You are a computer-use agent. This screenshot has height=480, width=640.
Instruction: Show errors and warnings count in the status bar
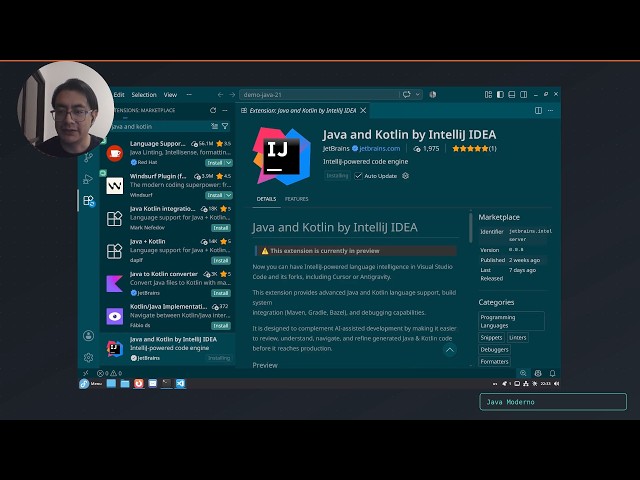tap(109, 373)
